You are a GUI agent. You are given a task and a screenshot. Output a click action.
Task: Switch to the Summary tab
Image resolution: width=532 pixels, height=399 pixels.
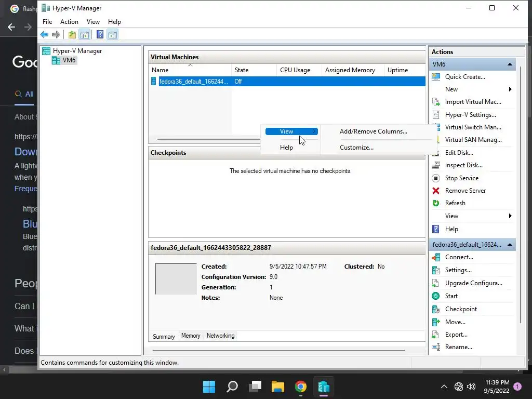coord(164,336)
